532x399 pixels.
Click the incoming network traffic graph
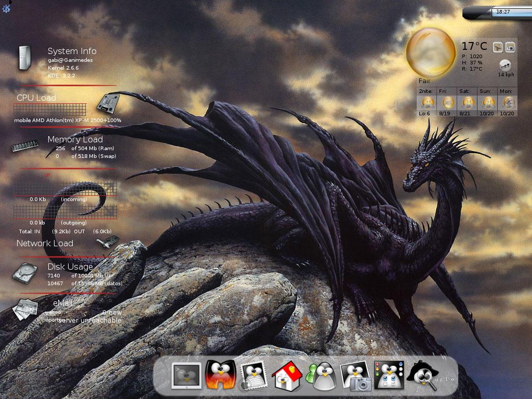66,188
